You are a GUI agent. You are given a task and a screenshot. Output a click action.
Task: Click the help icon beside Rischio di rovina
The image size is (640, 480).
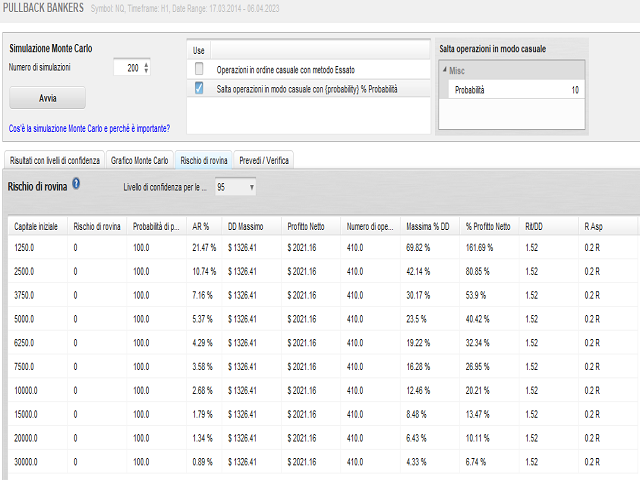(x=76, y=185)
